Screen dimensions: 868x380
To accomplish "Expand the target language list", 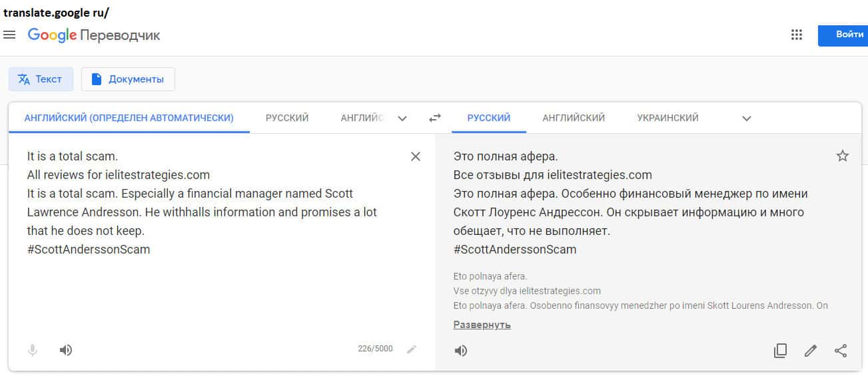I will (747, 118).
